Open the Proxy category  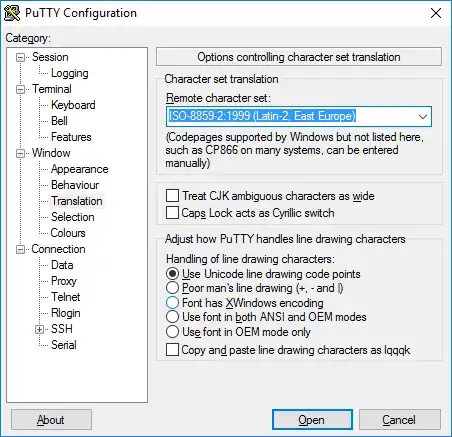(64, 281)
